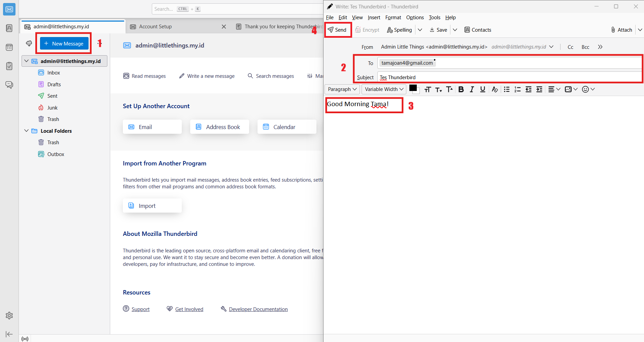Viewport: 644px width, 342px height.
Task: Click the Spelling button
Action: point(399,30)
